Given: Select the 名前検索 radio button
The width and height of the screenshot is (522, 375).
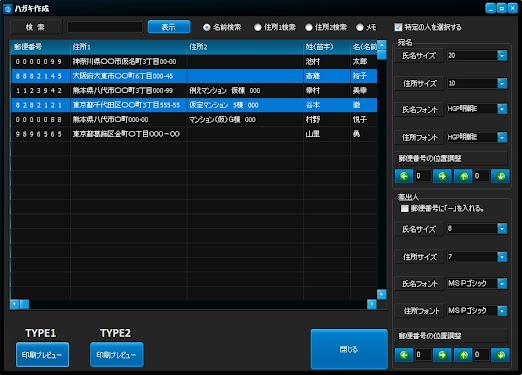Looking at the screenshot, I should [x=207, y=27].
